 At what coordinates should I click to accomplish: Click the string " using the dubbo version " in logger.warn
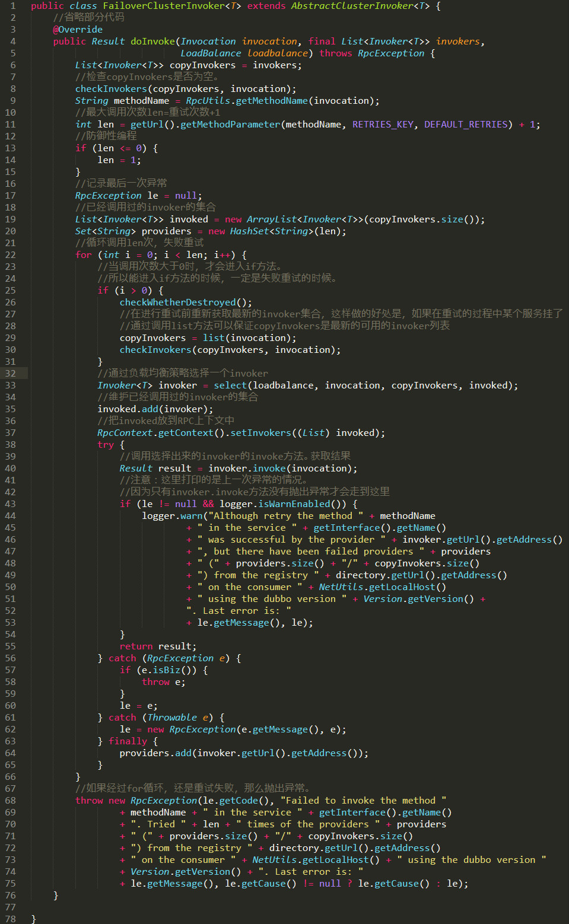[x=272, y=599]
